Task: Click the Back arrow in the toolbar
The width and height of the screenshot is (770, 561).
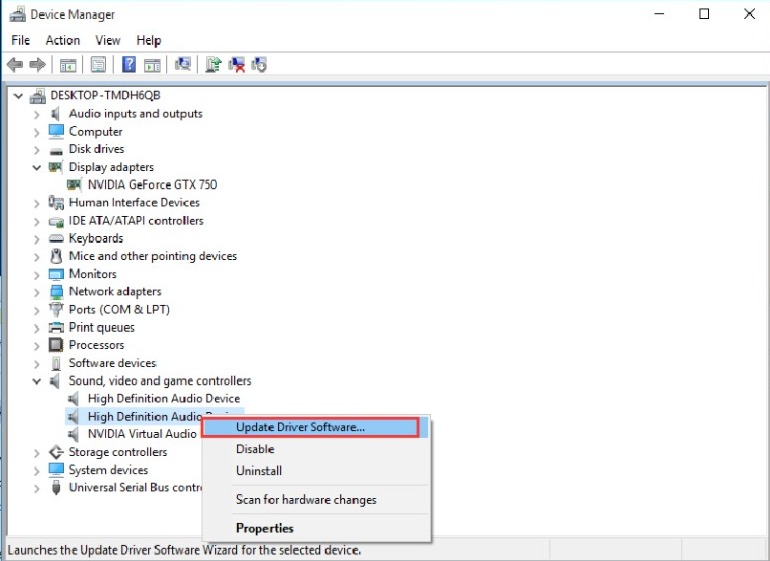Action: click(15, 65)
